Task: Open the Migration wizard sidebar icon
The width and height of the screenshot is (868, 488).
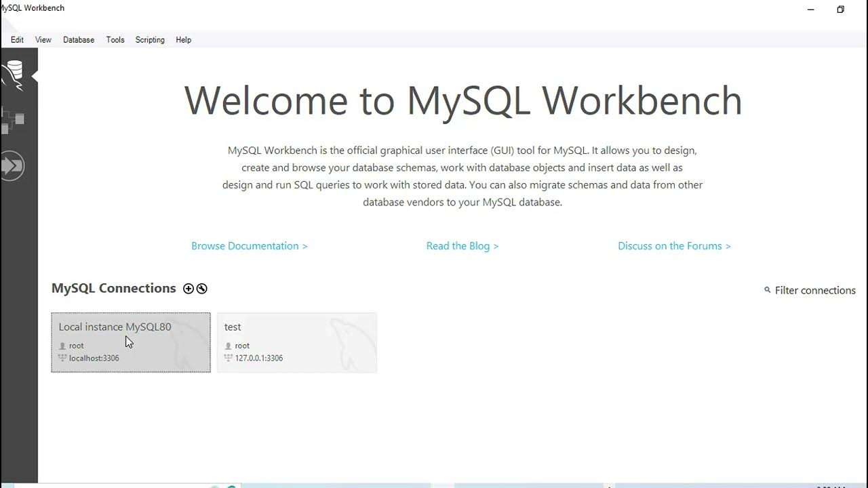Action: pos(12,166)
